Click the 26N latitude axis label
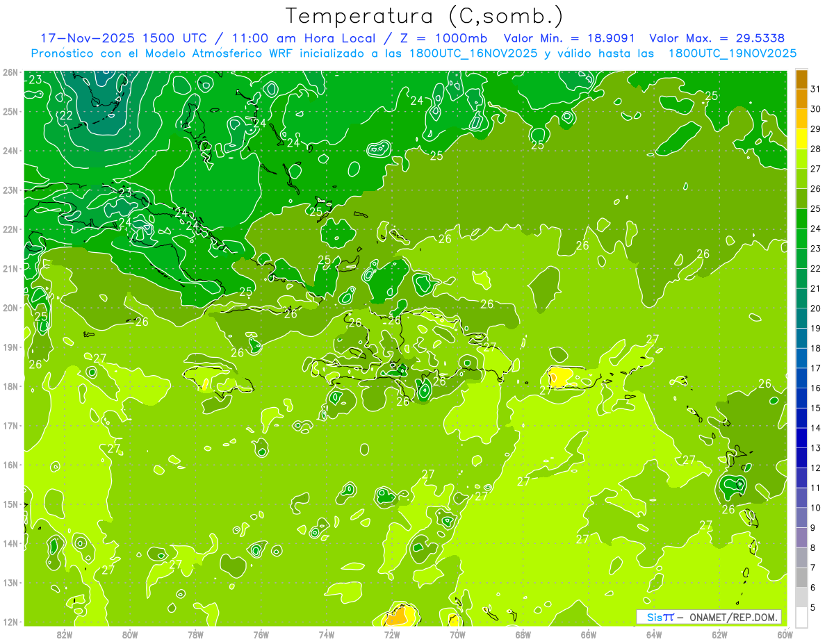The image size is (834, 644). [10, 72]
